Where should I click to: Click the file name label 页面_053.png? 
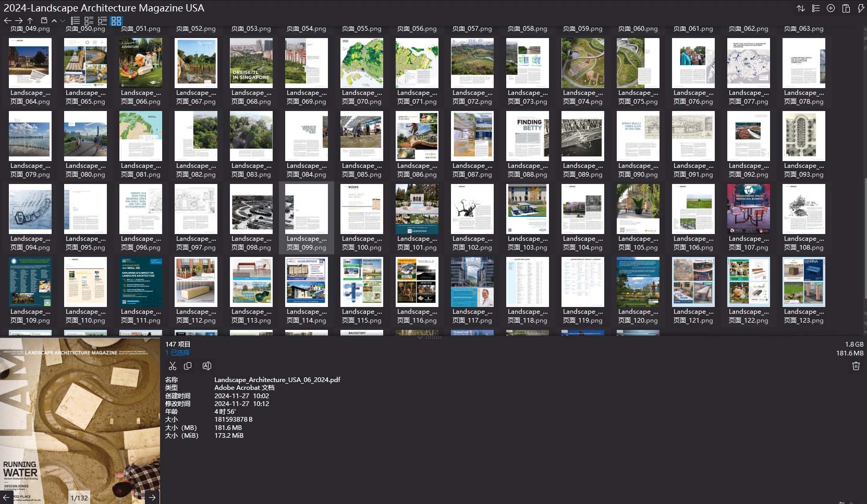click(251, 29)
